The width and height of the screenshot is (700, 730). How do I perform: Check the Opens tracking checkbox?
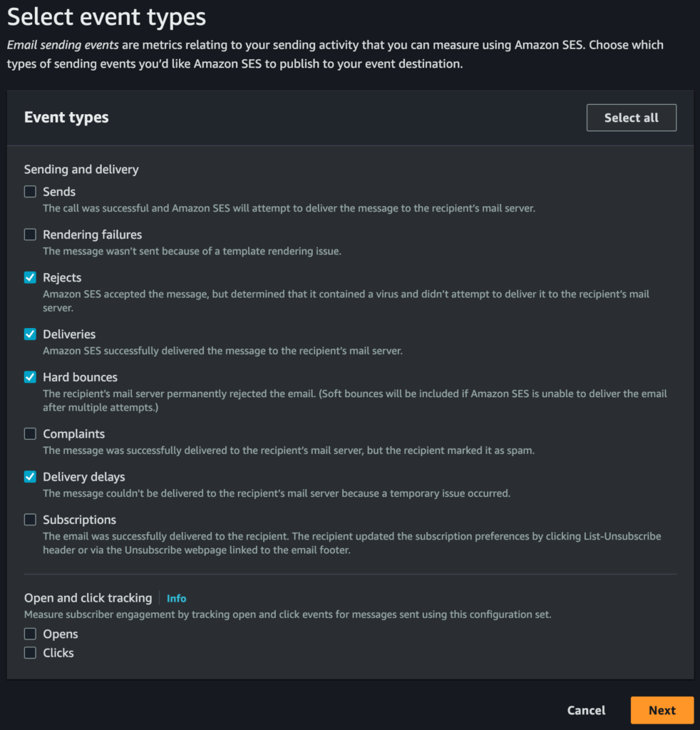[30, 634]
